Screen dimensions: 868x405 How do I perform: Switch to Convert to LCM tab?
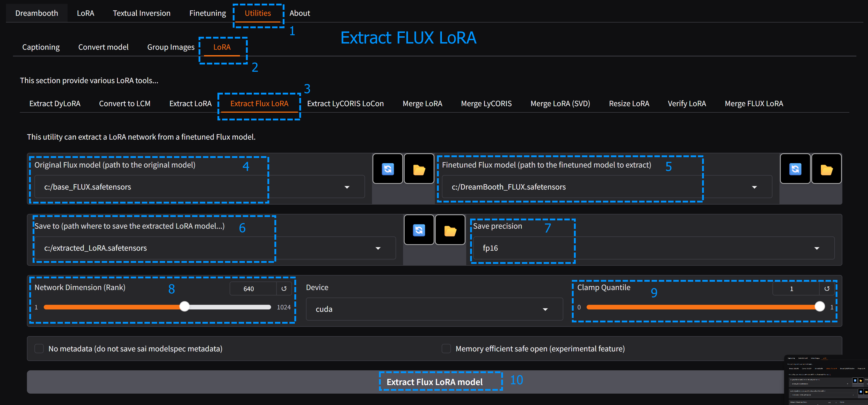[x=125, y=104]
